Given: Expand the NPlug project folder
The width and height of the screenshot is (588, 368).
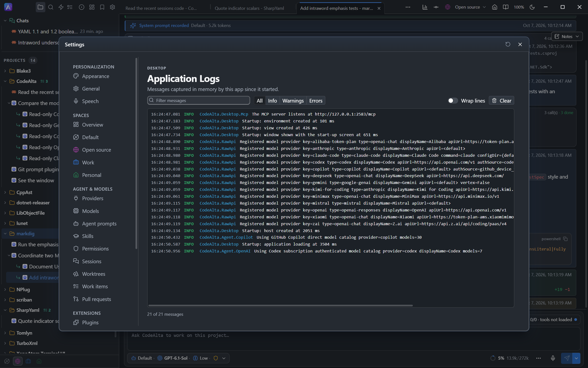Looking at the screenshot, I should 5,289.
